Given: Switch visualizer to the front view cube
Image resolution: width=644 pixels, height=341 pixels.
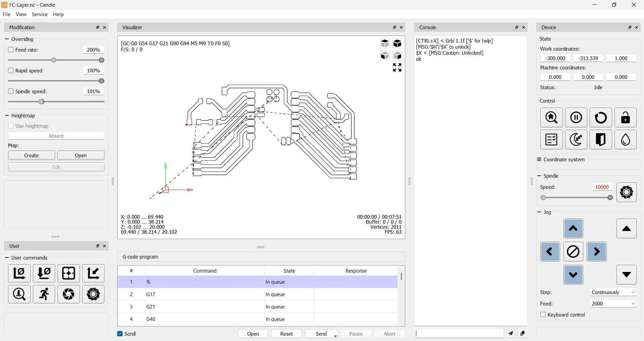Looking at the screenshot, I should click(x=385, y=55).
